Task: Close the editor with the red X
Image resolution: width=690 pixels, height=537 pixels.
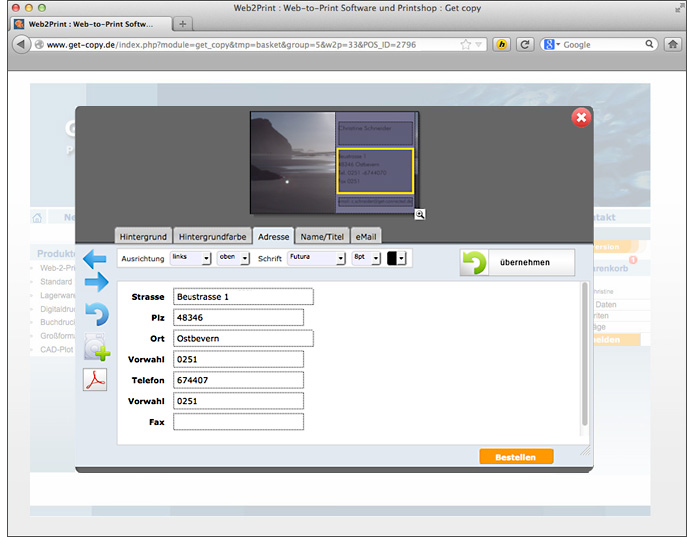Action: [581, 118]
